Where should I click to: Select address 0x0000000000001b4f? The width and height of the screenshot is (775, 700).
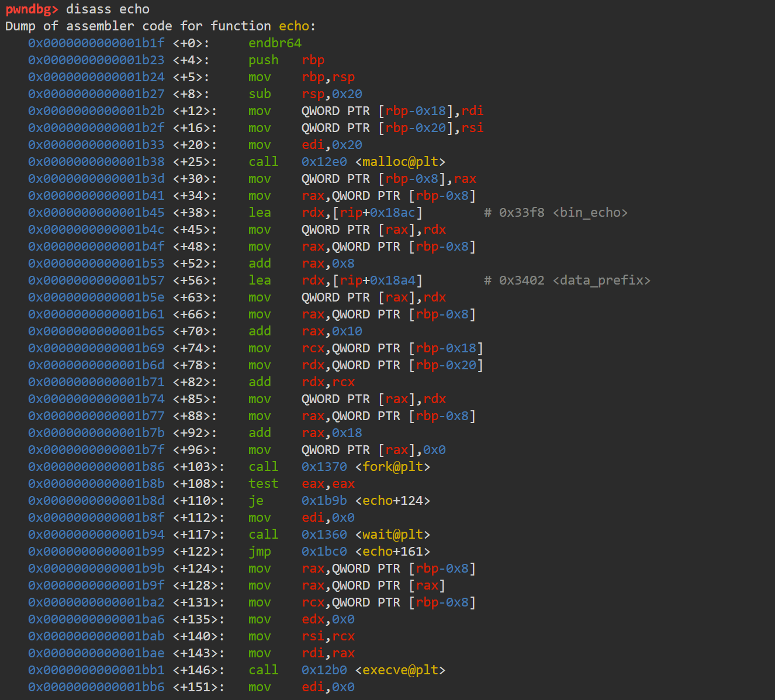pyautogui.click(x=96, y=247)
